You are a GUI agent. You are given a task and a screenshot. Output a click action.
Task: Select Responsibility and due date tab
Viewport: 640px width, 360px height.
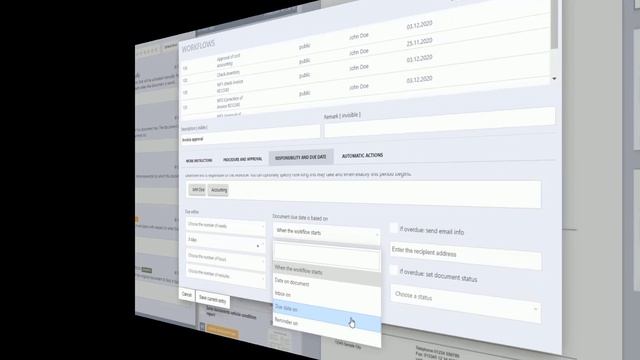click(301, 157)
